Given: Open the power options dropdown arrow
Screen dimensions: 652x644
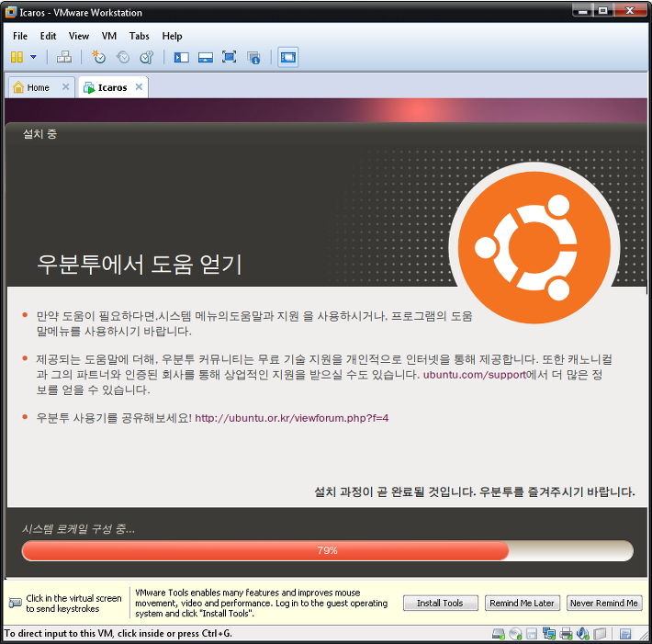Looking at the screenshot, I should click(x=33, y=57).
